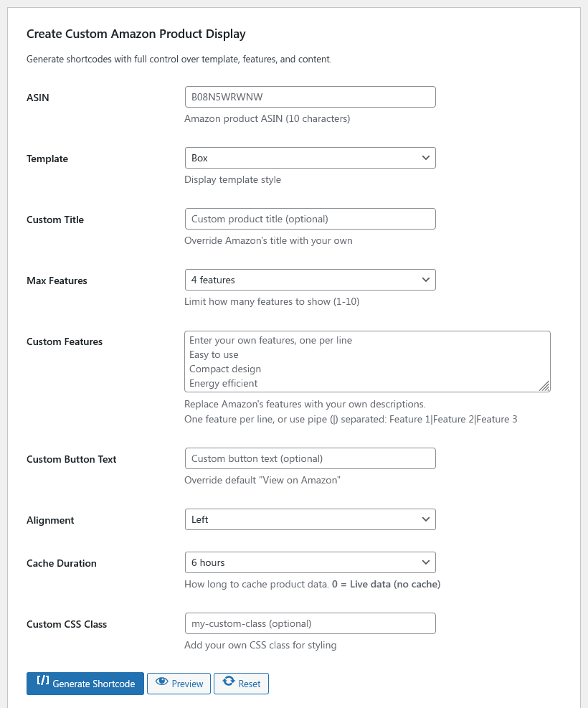This screenshot has height=708, width=588.
Task: Focus the Custom Title text field
Action: coord(310,218)
